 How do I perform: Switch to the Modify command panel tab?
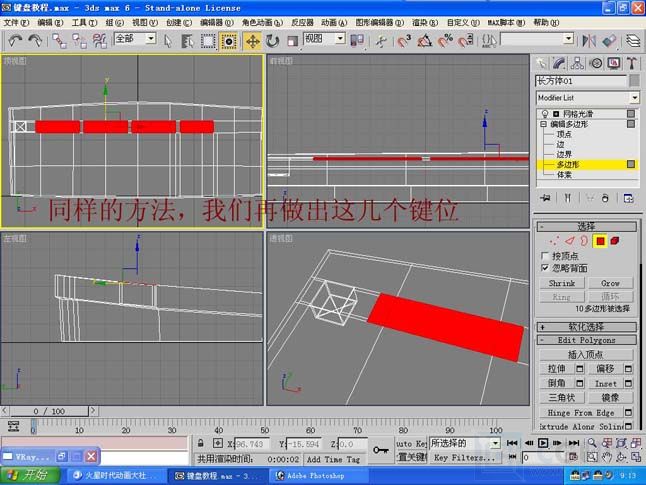559,63
